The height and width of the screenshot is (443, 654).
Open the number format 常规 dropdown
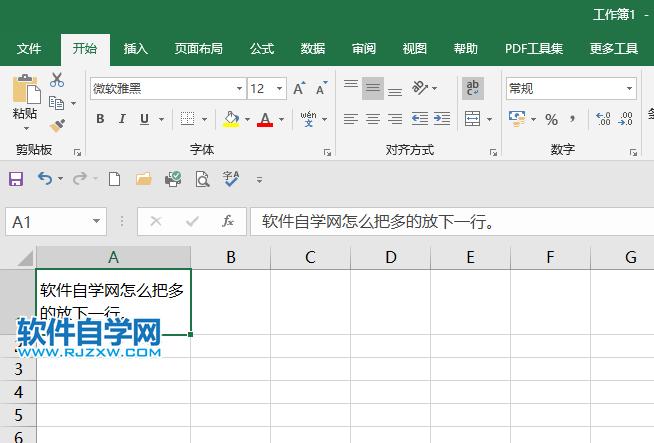pyautogui.click(x=629, y=88)
